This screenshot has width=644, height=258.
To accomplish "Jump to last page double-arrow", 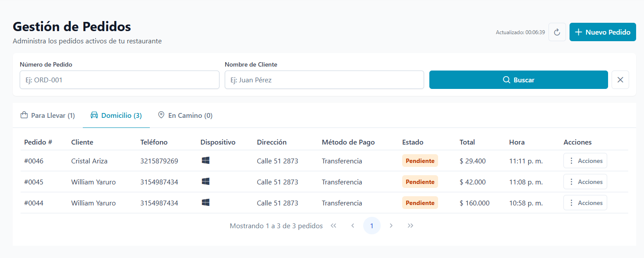I will point(410,226).
